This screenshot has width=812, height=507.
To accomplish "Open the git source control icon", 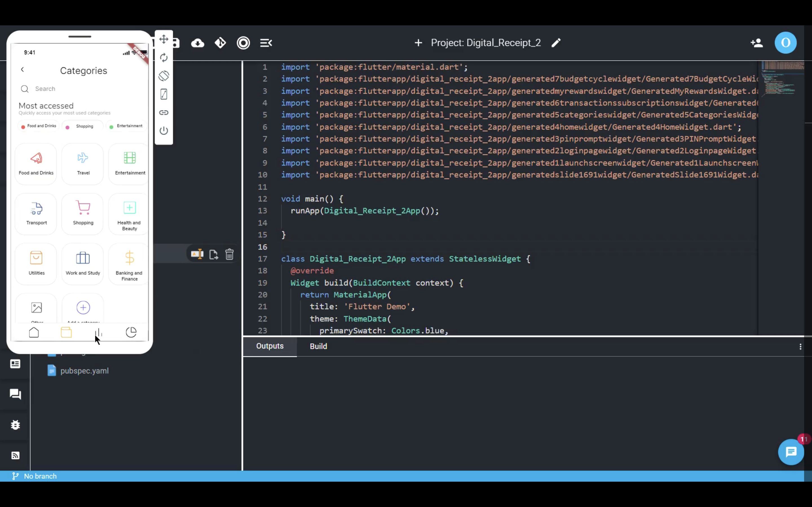I will click(x=220, y=43).
